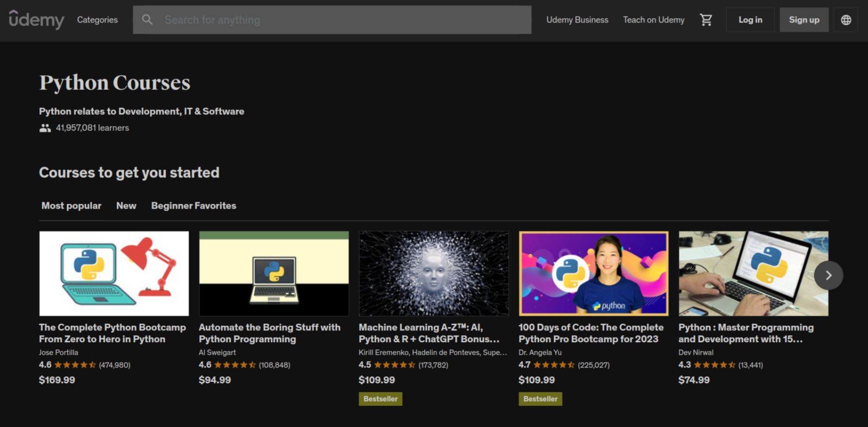Click instructor name Dev Nirwal
Viewport: 868px width, 427px height.
pyautogui.click(x=696, y=352)
